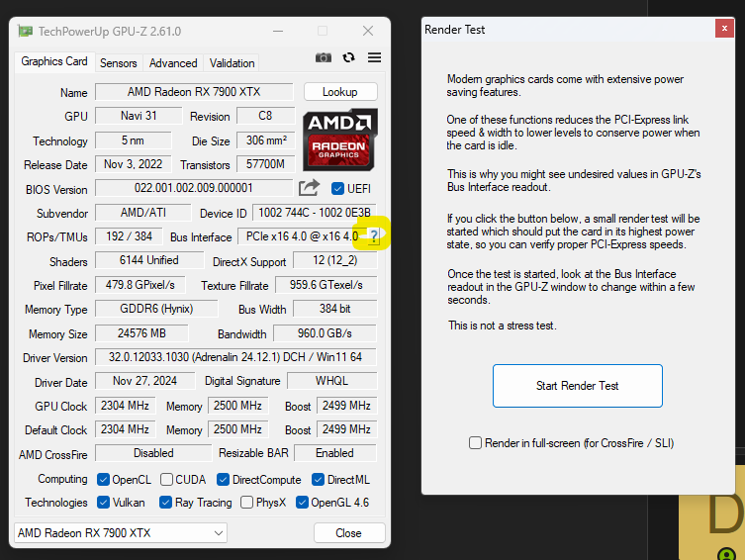The height and width of the screenshot is (560, 745).
Task: Close the Render Test window
Action: point(724,29)
